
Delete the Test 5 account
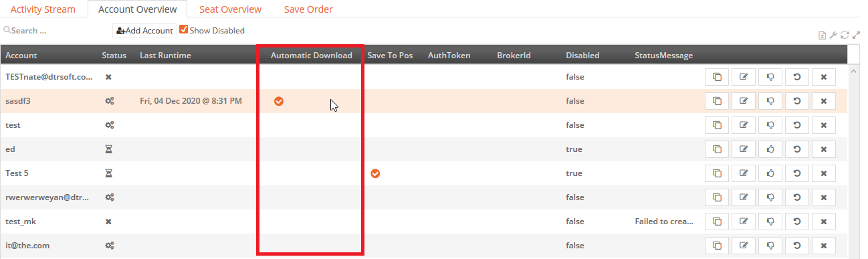(x=824, y=173)
